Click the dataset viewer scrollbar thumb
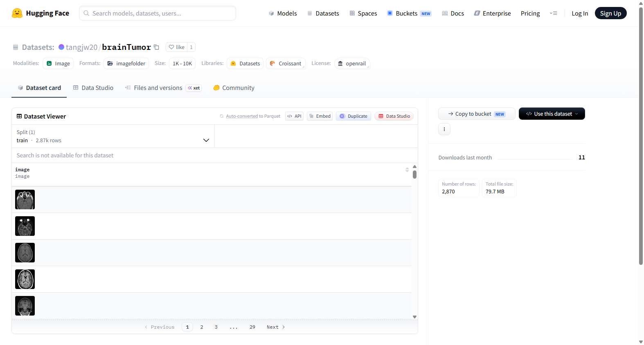Screen dimensions: 644x345 tap(414, 175)
